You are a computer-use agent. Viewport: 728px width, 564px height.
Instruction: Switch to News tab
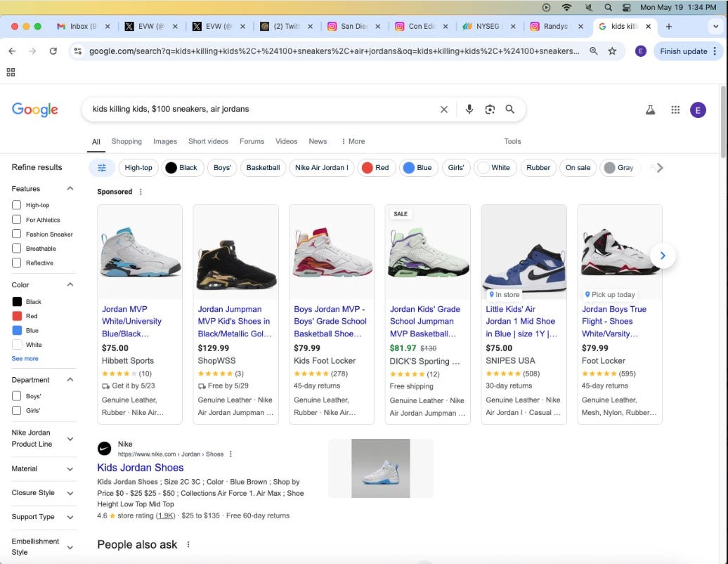click(x=318, y=141)
